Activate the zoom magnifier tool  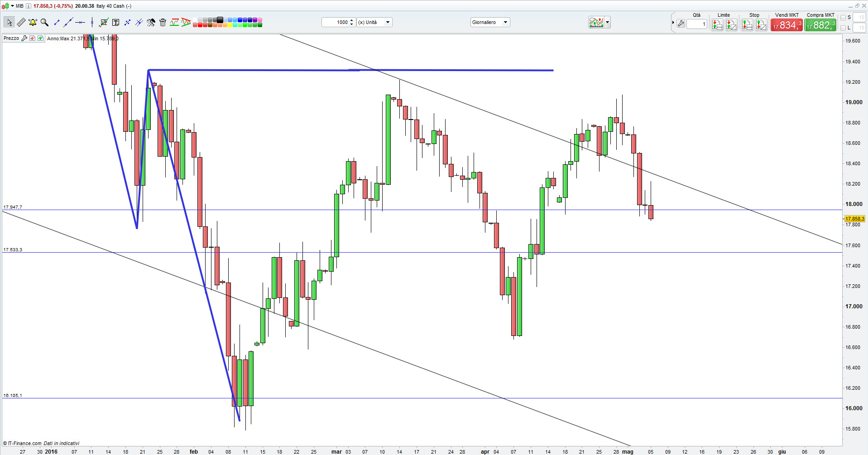[x=45, y=22]
